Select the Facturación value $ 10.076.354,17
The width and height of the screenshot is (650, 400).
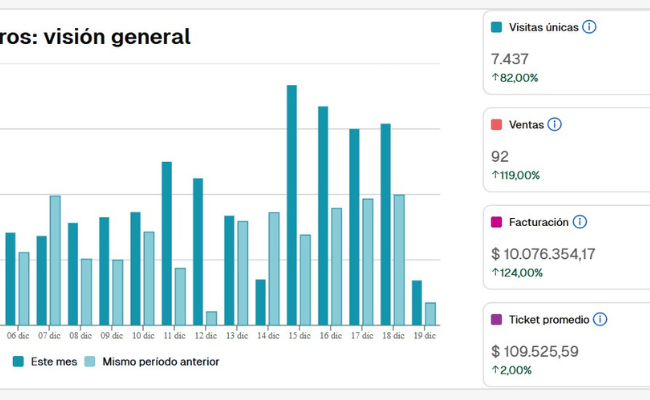(x=543, y=254)
